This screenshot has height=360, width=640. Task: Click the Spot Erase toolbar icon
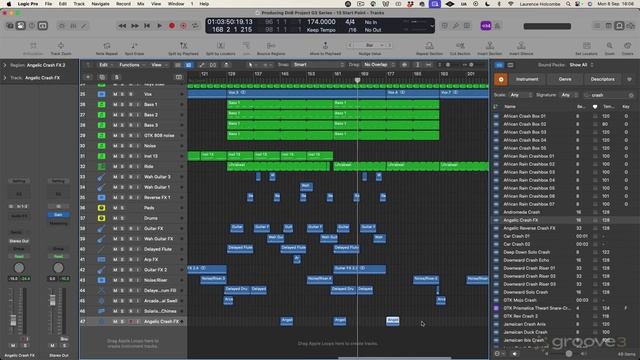[x=134, y=48]
